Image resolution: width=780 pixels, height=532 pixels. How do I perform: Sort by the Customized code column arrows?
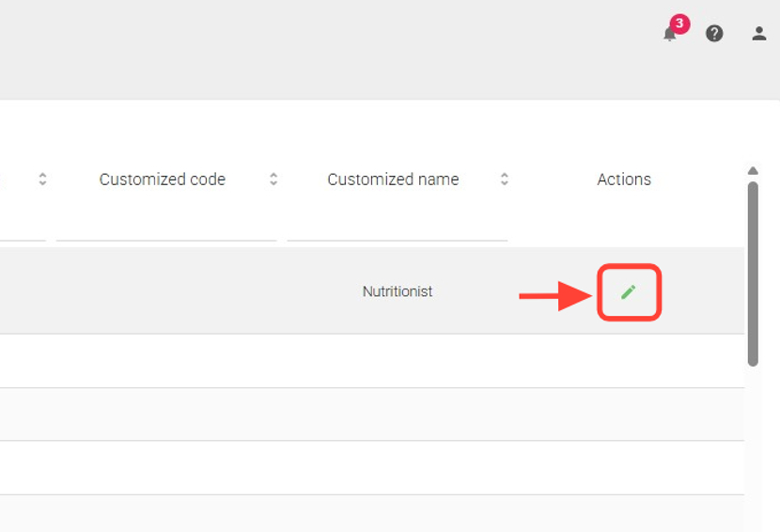273,180
